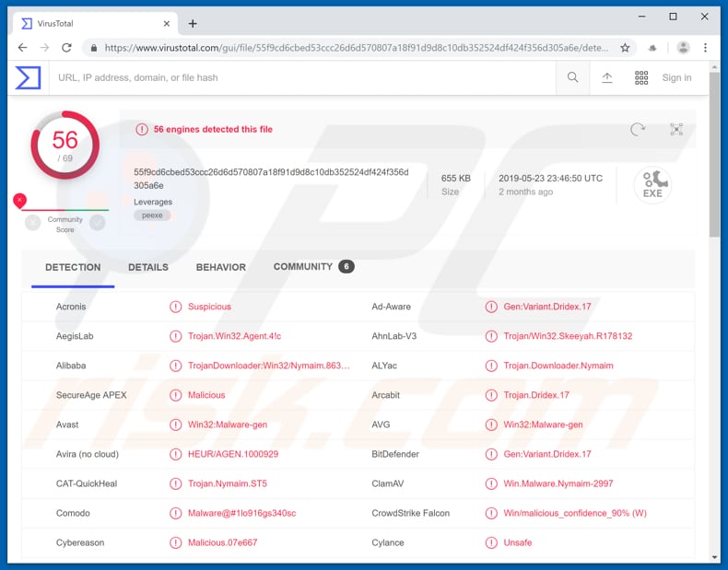
Task: Click the site padlock icon
Action: pyautogui.click(x=94, y=48)
